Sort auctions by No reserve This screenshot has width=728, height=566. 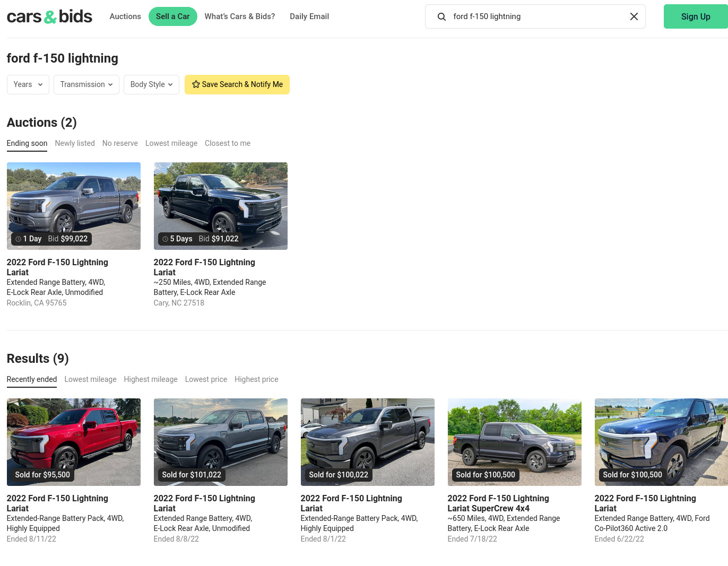120,143
